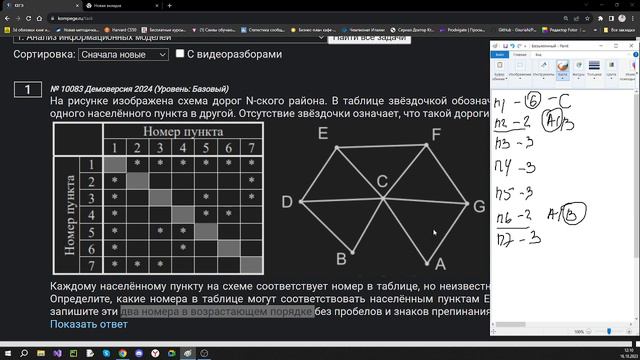Open the browser extensions puzzle icon
The image size is (640, 360).
[x=600, y=18]
